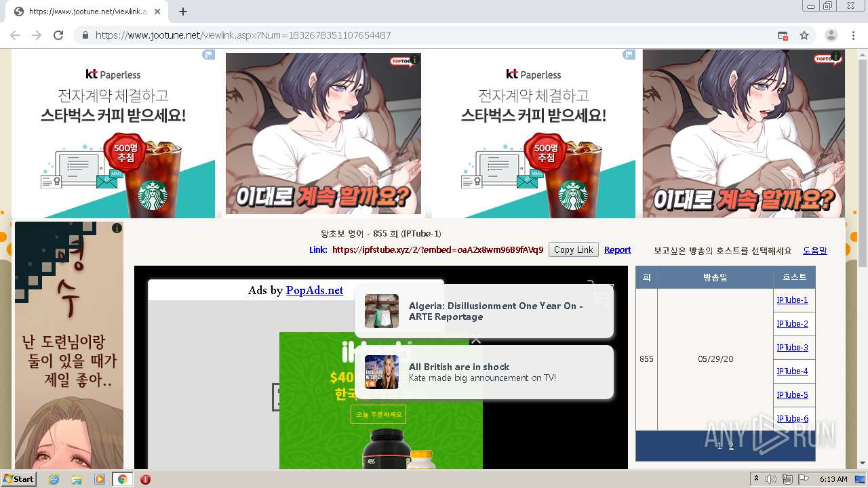The image size is (868, 488).
Task: Click the info icon on left sidebar ad
Action: (117, 228)
